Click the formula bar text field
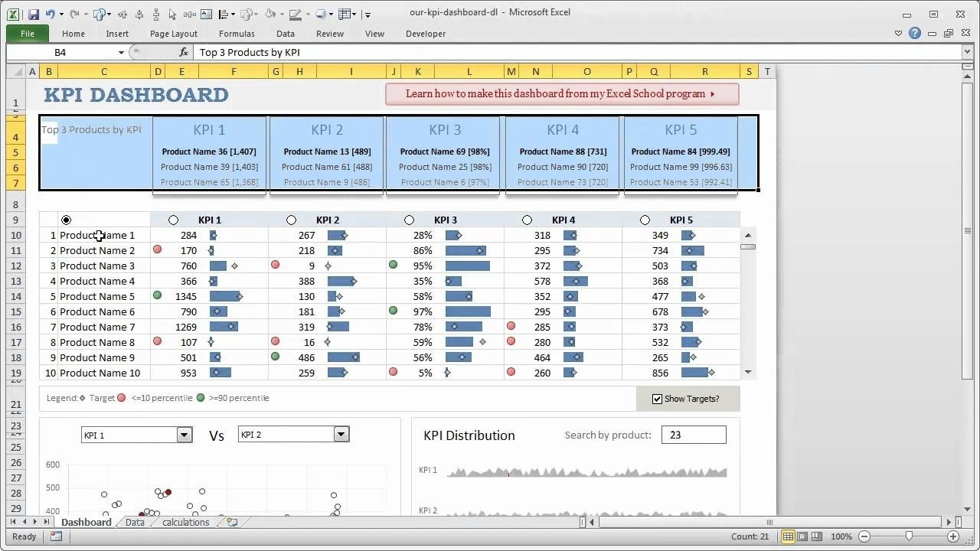 click(x=578, y=52)
